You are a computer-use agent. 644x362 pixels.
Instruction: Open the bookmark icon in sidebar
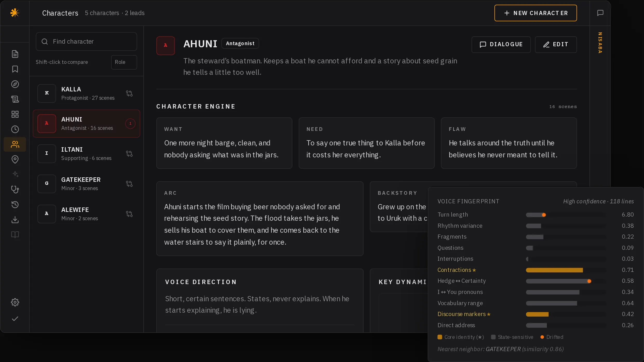click(15, 69)
